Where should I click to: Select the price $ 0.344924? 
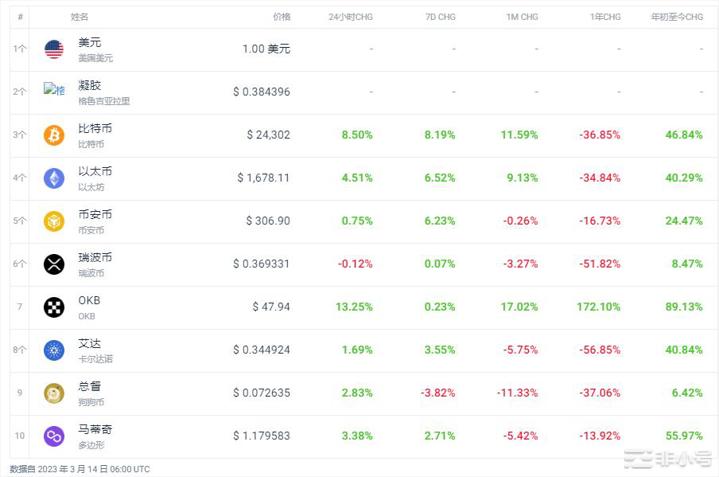(x=261, y=350)
